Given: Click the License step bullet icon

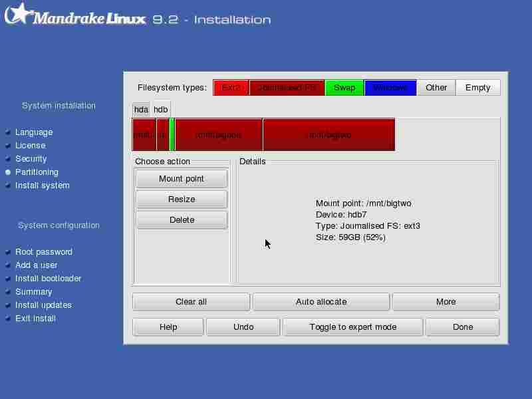Looking at the screenshot, I should [8, 146].
